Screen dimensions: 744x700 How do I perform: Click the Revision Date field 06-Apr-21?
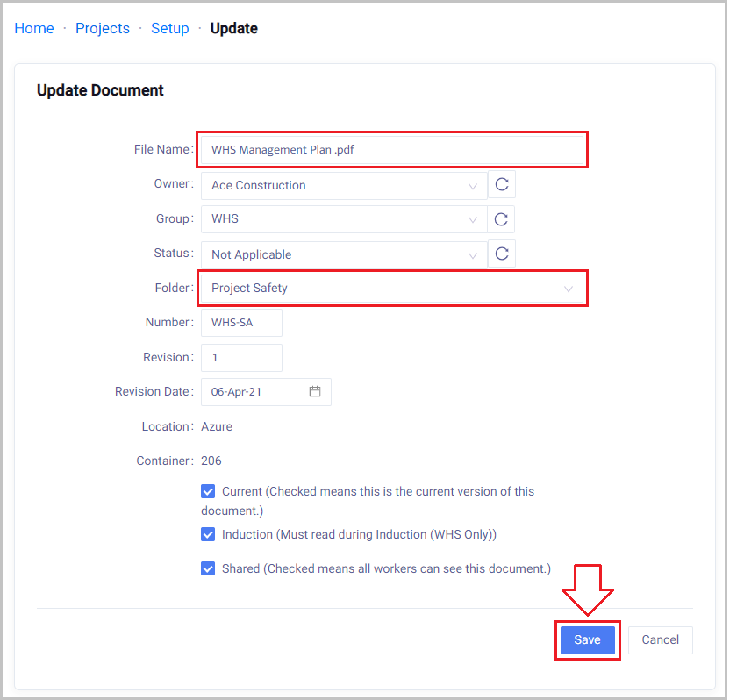click(x=254, y=392)
